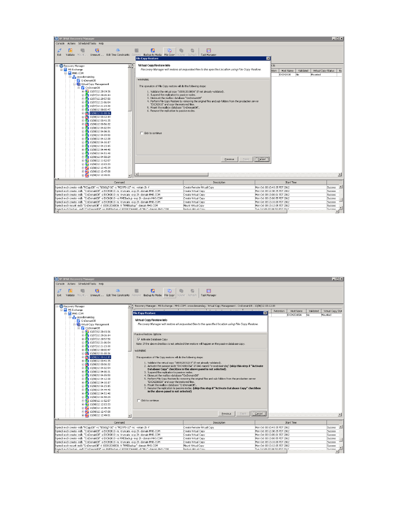Select the MH3.COM domain icon in upper tree
The height and width of the screenshot is (532, 400).
70,73
